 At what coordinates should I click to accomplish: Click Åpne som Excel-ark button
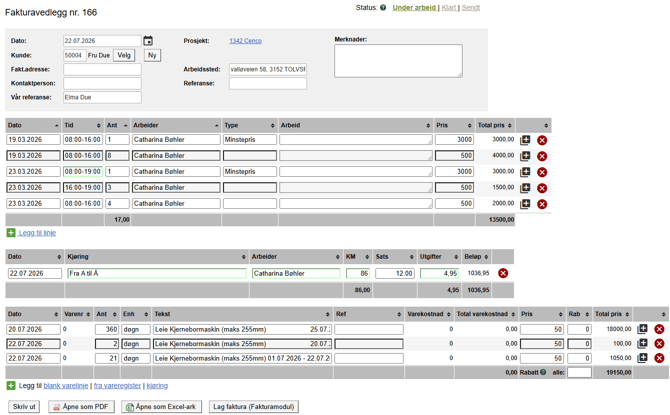click(x=162, y=406)
